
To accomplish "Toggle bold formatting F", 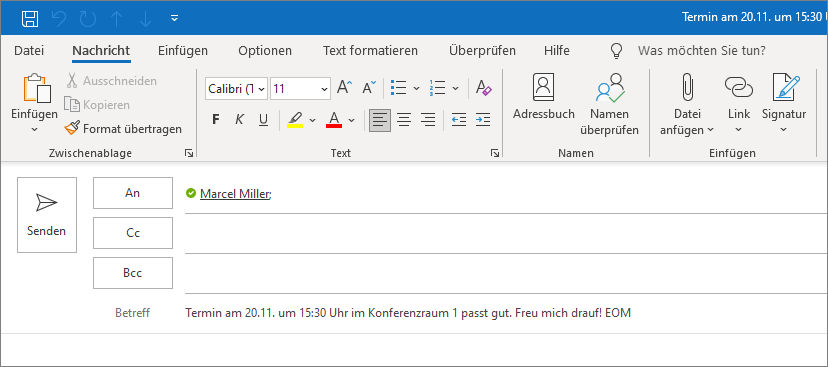I will point(215,119).
